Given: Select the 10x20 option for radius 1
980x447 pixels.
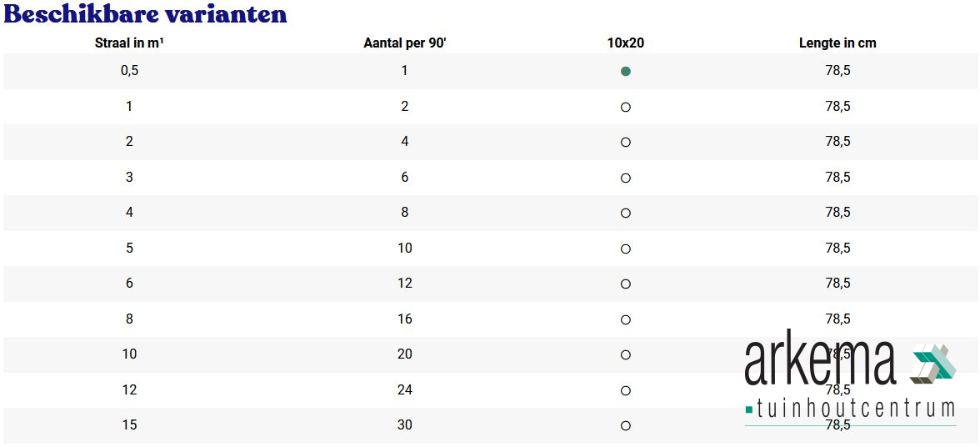Looking at the screenshot, I should pyautogui.click(x=626, y=107).
